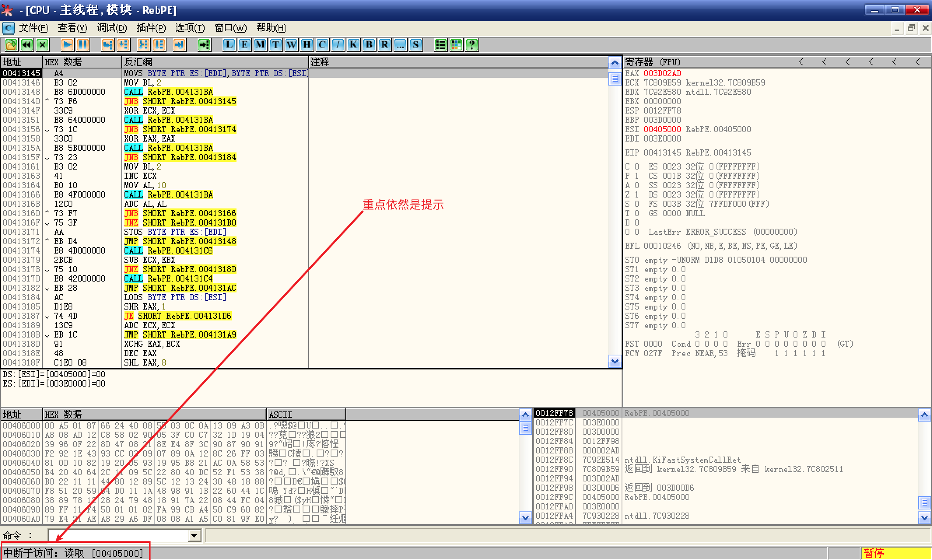The height and width of the screenshot is (560, 932).
Task: Open debugging options list icon
Action: [440, 45]
